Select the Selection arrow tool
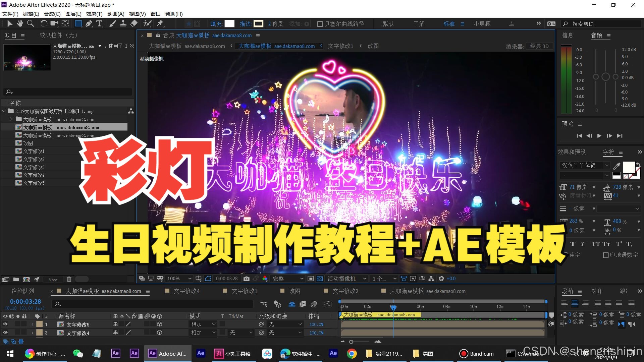Screen dimensions: 644x362 coord(10,23)
